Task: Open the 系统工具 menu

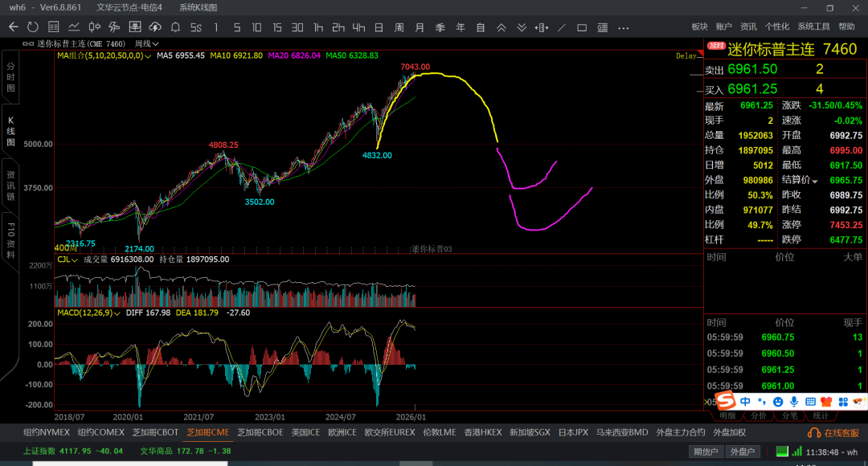Action: (x=813, y=27)
